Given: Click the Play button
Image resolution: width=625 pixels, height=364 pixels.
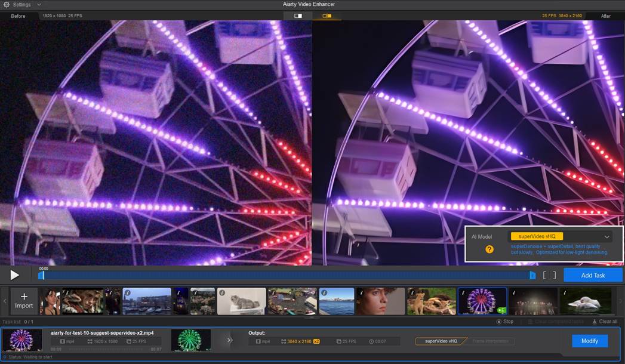Looking at the screenshot, I should tap(13, 275).
